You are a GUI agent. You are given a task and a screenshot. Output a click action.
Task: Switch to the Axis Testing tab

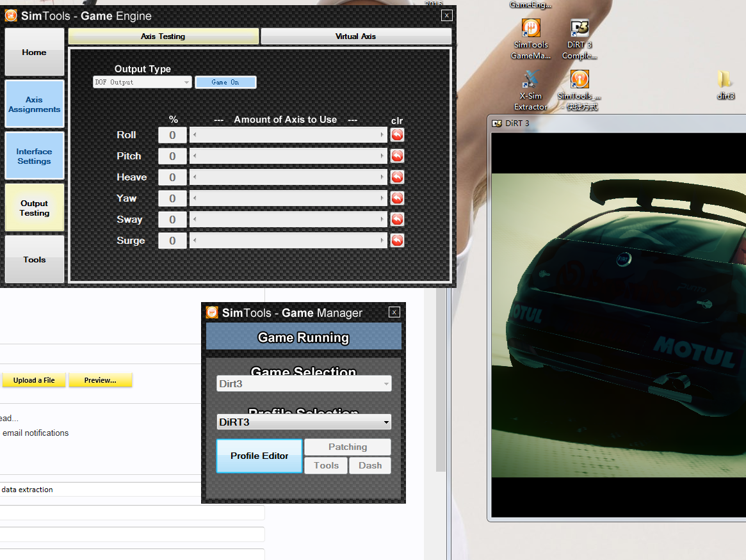[x=163, y=36]
